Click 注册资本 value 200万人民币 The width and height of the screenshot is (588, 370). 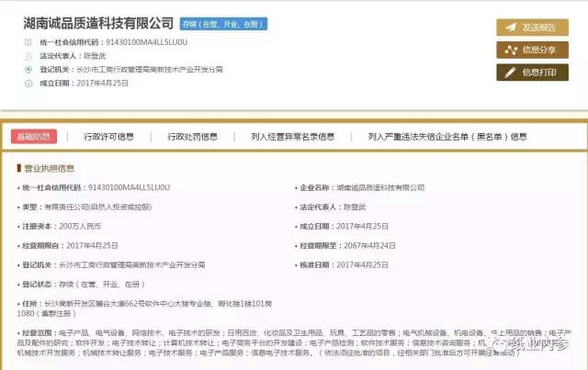point(80,227)
